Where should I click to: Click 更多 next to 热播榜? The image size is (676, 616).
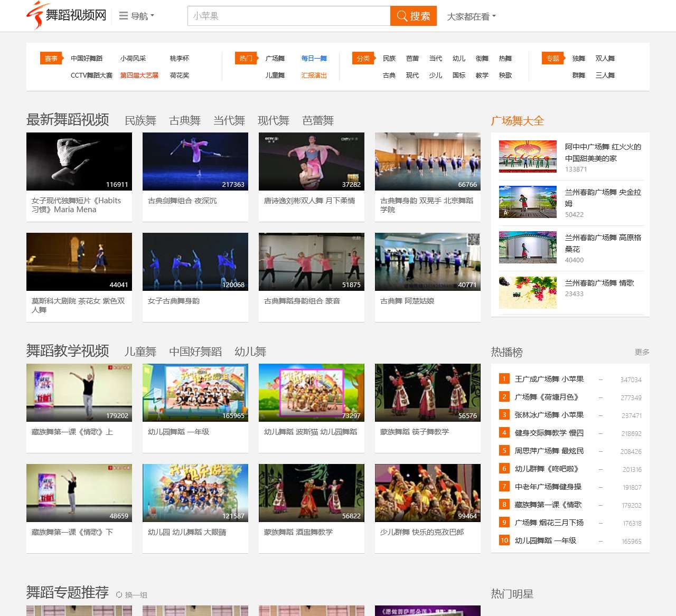[642, 352]
